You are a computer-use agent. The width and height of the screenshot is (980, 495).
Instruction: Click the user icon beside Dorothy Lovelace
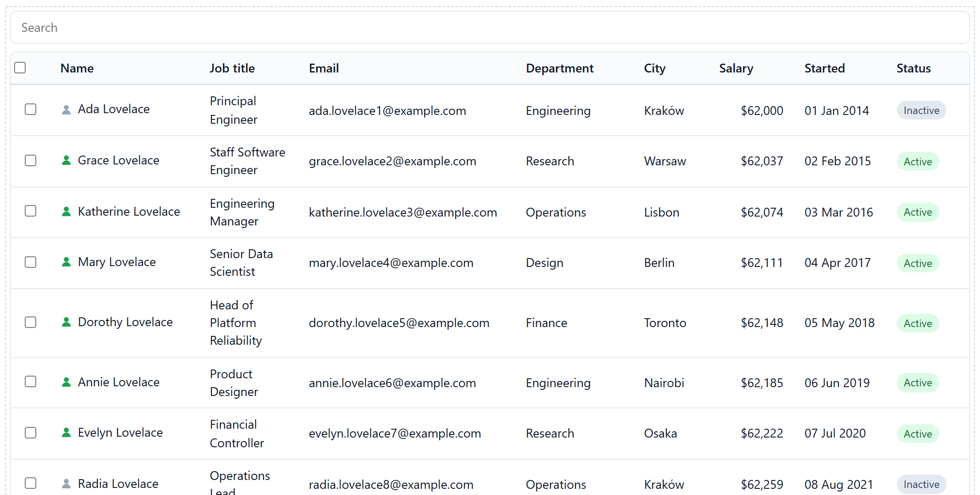[66, 322]
